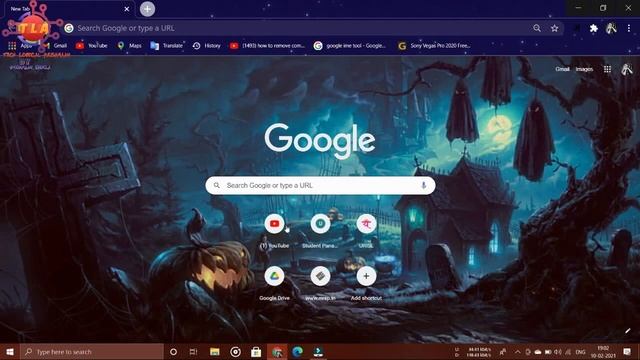The image size is (640, 360).
Task: Open the Google account avatar on page
Action: click(627, 69)
